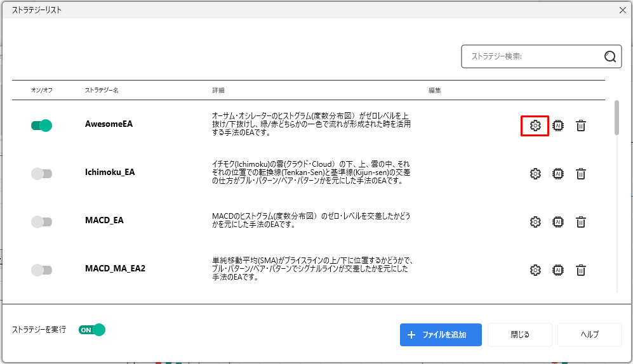The width and height of the screenshot is (633, 364).
Task: Delete the AwesomeEA strategy with trash icon
Action: point(580,126)
